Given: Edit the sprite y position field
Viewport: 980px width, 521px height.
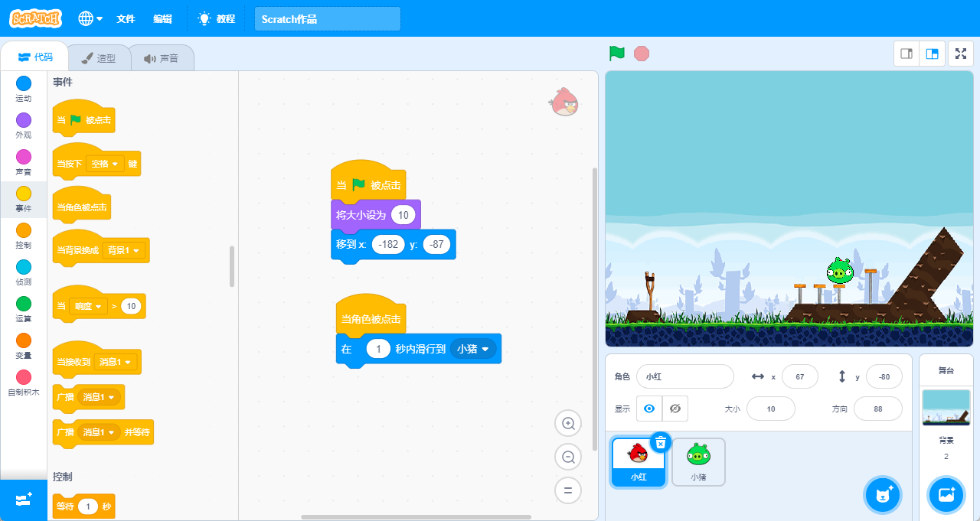Looking at the screenshot, I should [x=884, y=376].
